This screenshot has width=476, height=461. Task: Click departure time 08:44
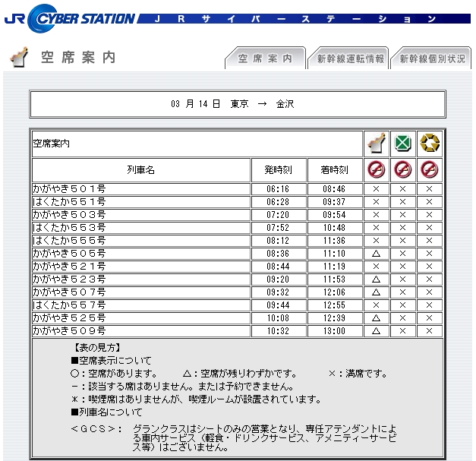coord(278,267)
